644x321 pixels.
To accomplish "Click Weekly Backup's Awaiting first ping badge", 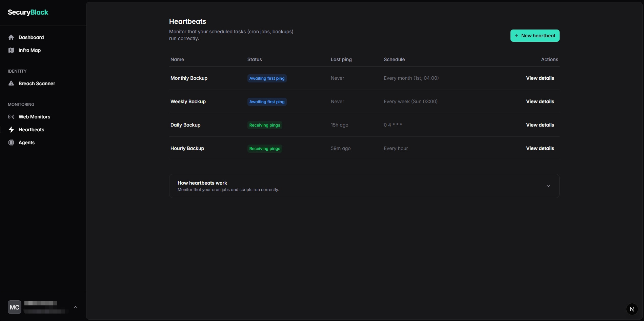I will [x=267, y=102].
